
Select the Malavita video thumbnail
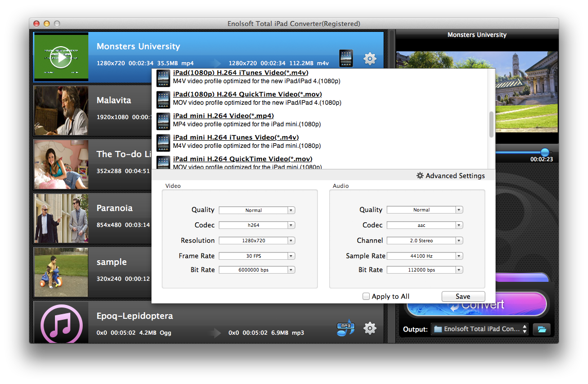pyautogui.click(x=61, y=110)
